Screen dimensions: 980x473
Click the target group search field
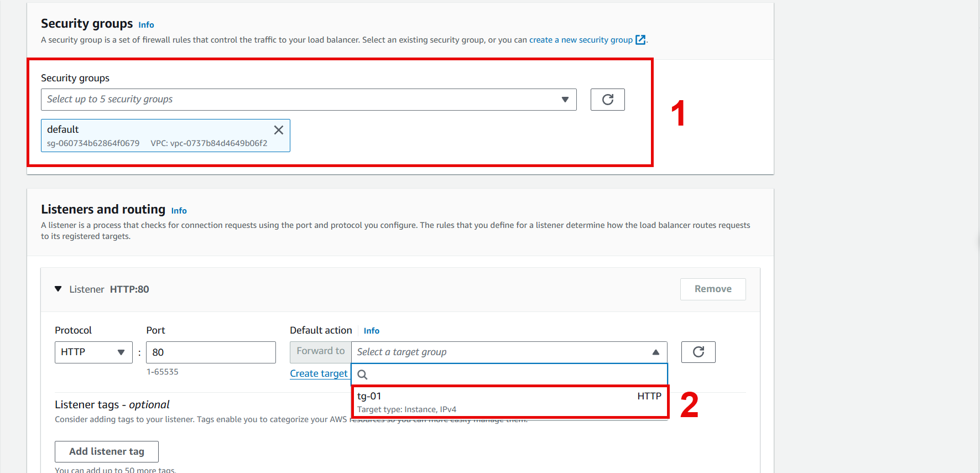coord(514,375)
